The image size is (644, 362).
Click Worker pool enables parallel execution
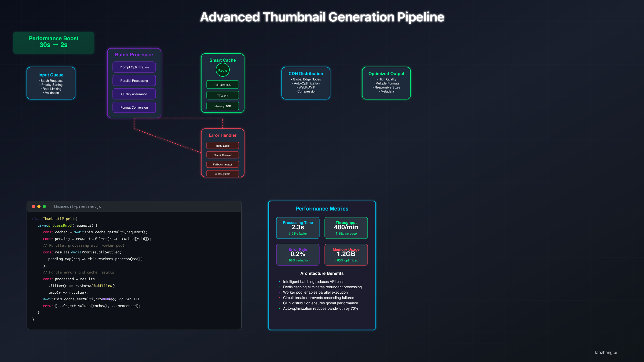315,292
